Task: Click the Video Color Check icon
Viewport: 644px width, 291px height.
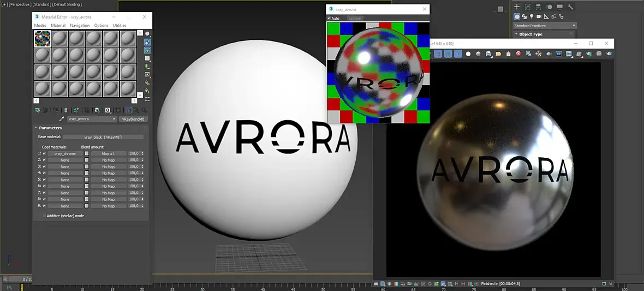Action: [147, 66]
